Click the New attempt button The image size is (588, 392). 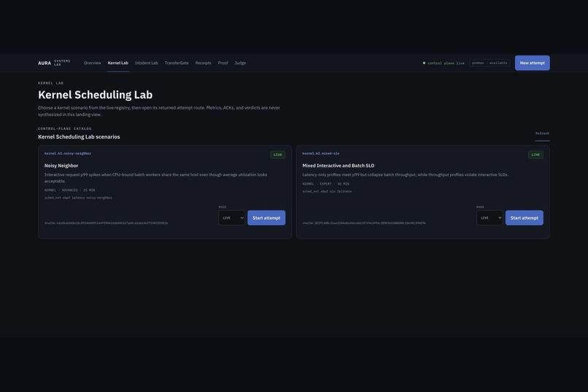pyautogui.click(x=532, y=63)
